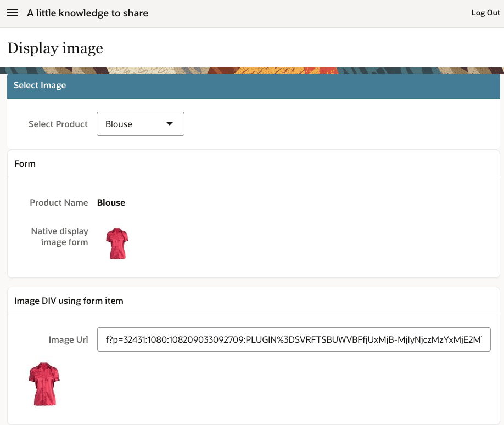Image resolution: width=504 pixels, height=425 pixels.
Task: Click the Log Out link
Action: click(x=485, y=13)
